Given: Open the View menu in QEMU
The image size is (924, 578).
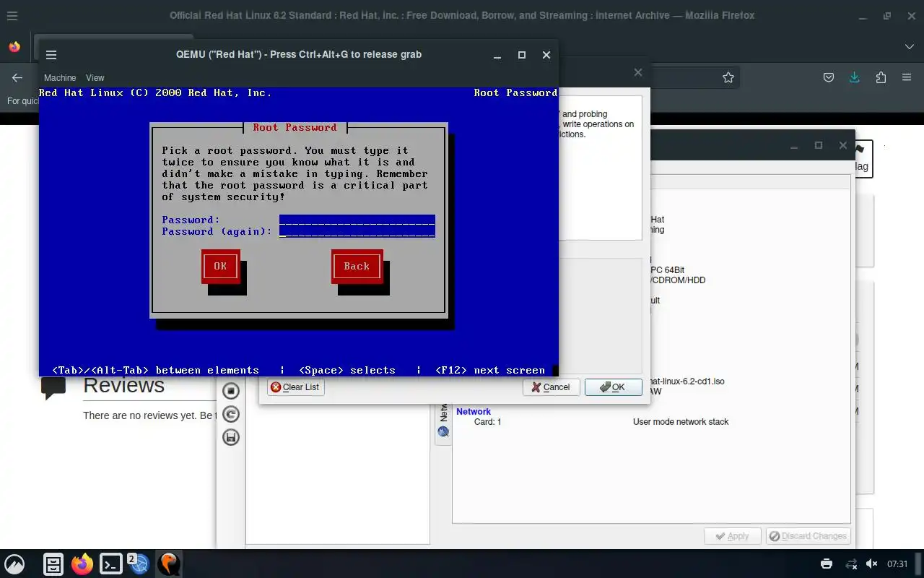Looking at the screenshot, I should [95, 77].
